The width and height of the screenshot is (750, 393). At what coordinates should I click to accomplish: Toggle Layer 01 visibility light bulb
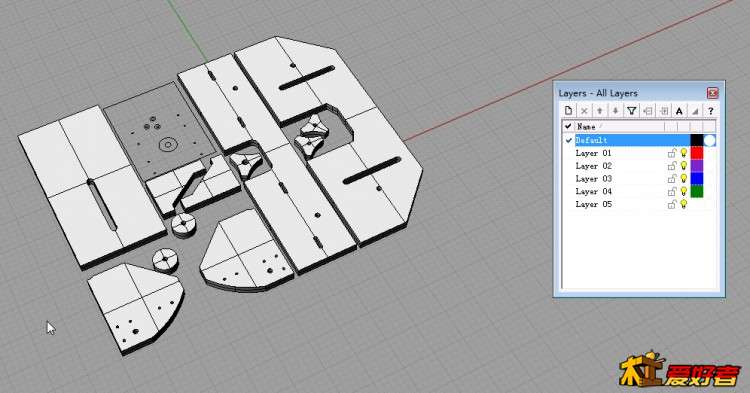click(x=684, y=153)
